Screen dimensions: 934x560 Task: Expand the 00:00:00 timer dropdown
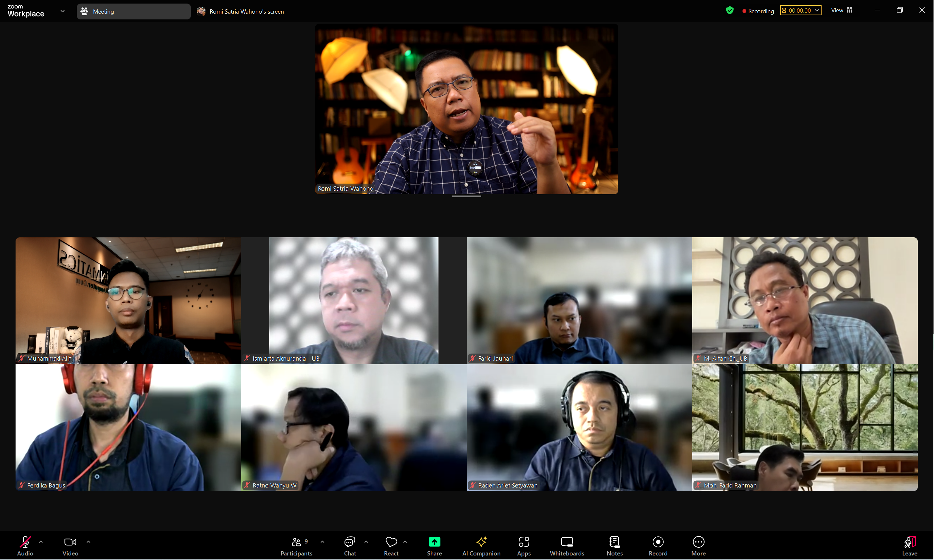[817, 11]
